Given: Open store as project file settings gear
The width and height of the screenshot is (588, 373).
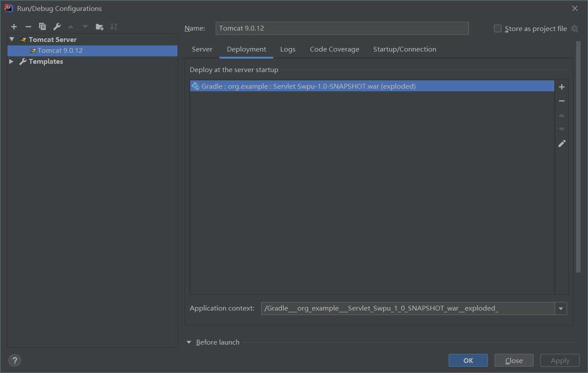Looking at the screenshot, I should (574, 29).
